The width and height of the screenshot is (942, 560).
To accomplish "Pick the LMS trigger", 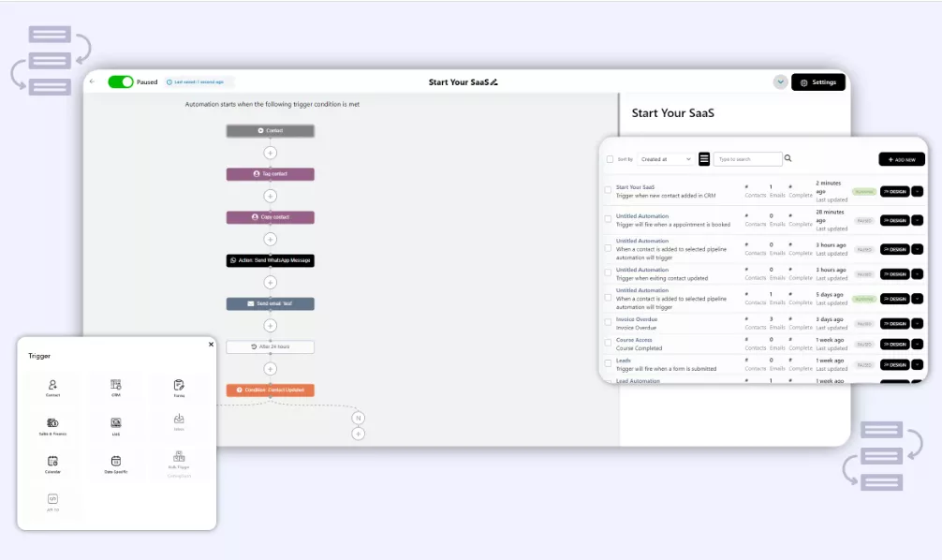I will click(x=115, y=425).
